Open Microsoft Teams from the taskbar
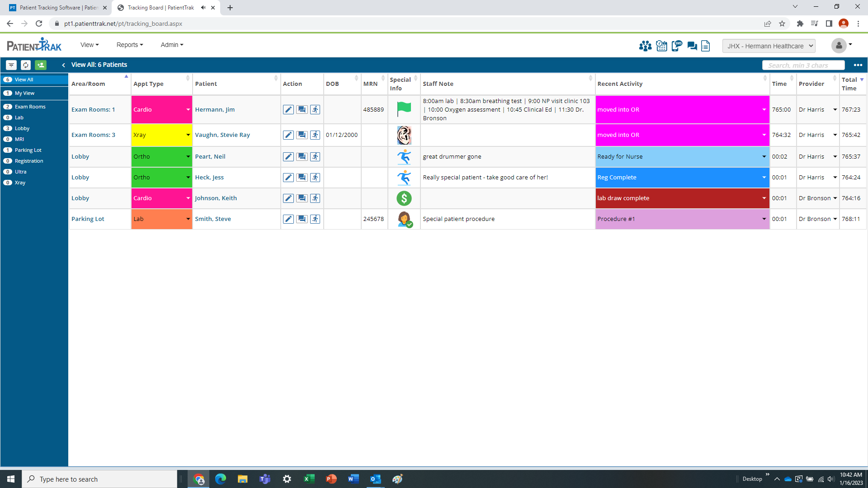The image size is (868, 488). (x=265, y=479)
